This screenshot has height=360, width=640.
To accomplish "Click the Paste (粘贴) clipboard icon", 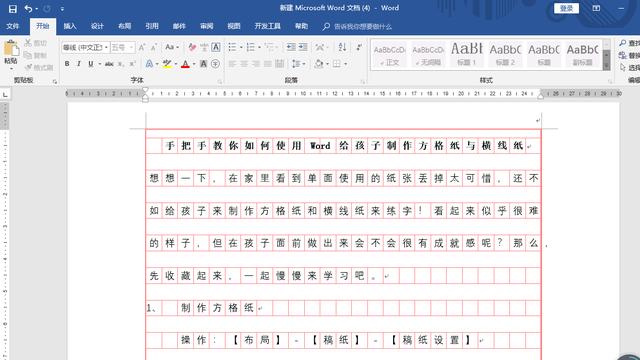I will coord(11,49).
